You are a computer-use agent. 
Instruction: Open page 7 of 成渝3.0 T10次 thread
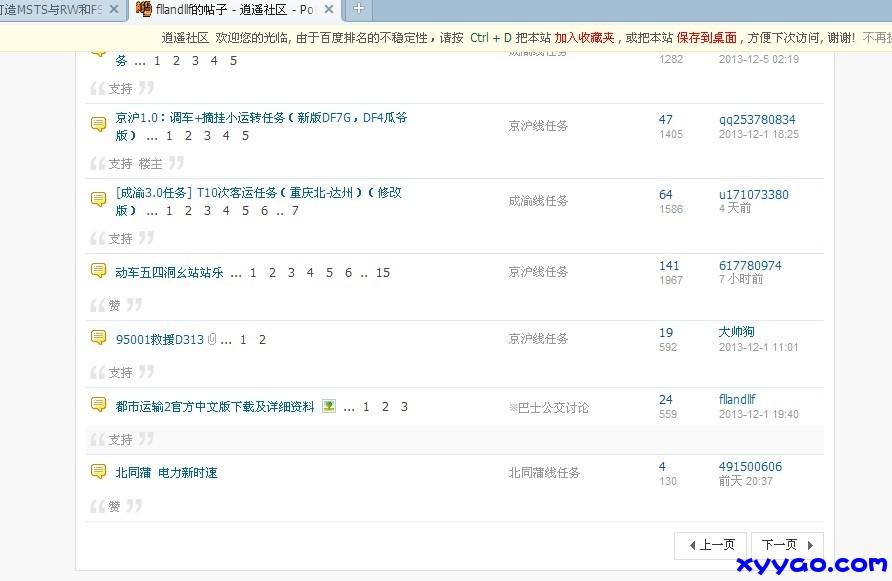click(295, 211)
